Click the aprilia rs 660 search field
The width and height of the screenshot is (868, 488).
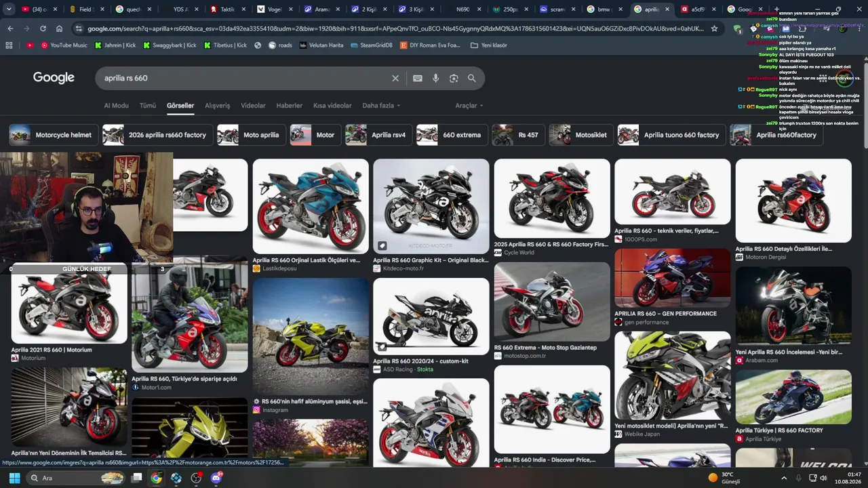(x=244, y=78)
